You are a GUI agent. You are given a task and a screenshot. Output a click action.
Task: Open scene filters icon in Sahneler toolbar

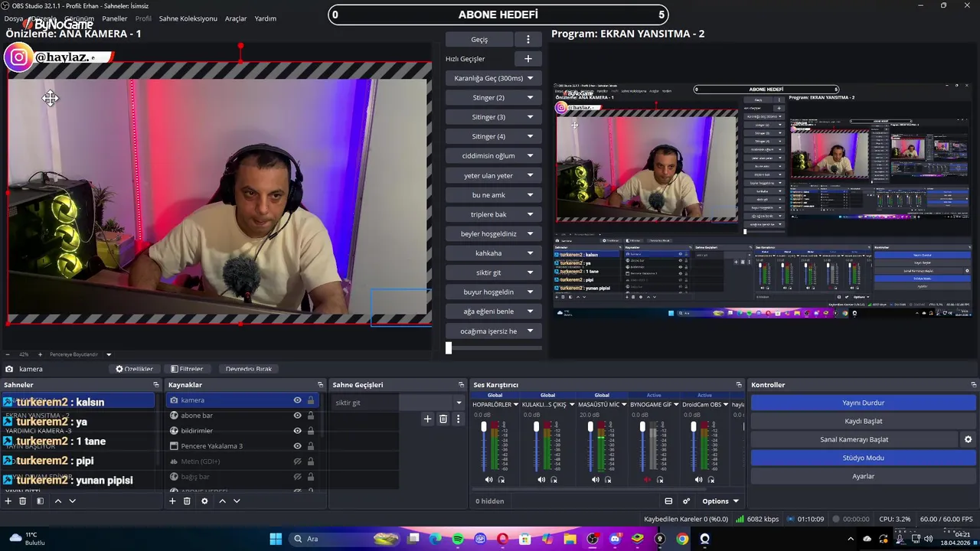point(40,500)
